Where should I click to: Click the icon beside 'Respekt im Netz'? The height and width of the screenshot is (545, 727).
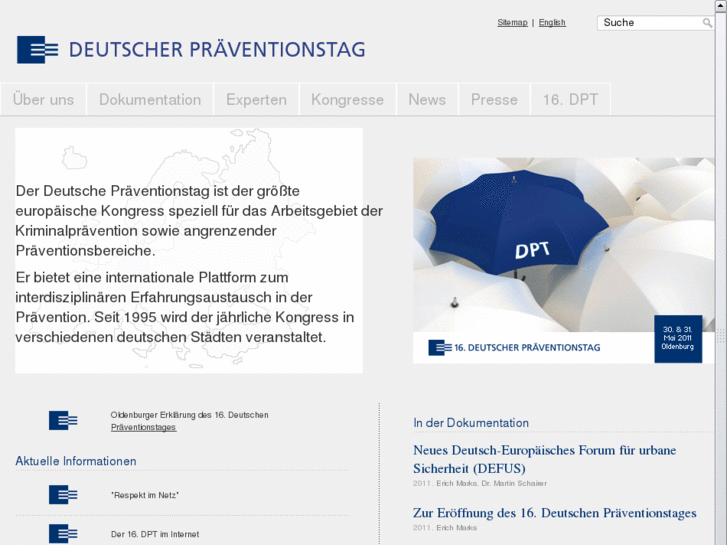coord(63,494)
